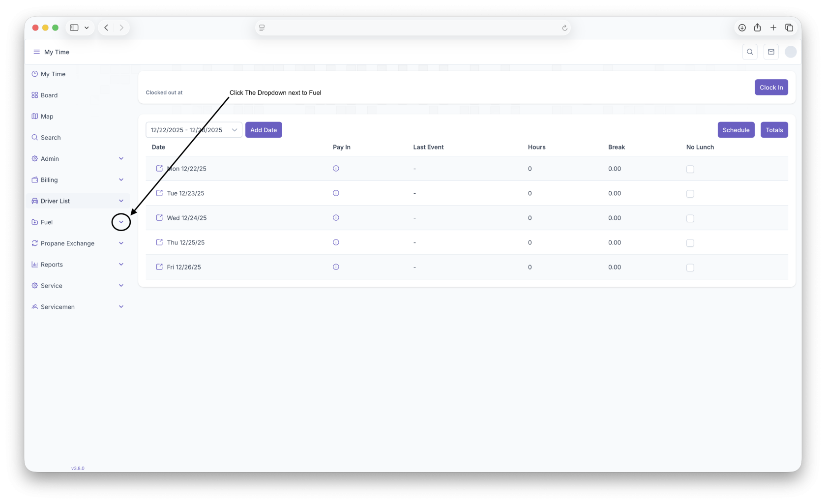Open the Mon 12/22/25 entry edit icon
Image resolution: width=826 pixels, height=504 pixels.
[159, 169]
